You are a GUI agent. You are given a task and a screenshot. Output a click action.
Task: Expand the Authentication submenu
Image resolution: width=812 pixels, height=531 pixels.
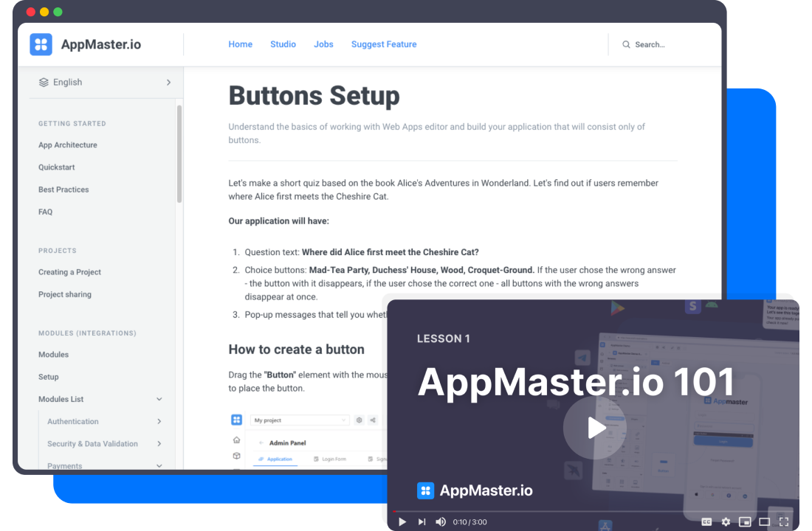point(159,421)
